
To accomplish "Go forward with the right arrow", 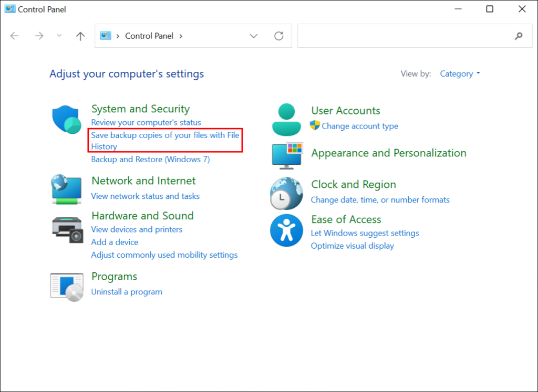I will pos(39,36).
